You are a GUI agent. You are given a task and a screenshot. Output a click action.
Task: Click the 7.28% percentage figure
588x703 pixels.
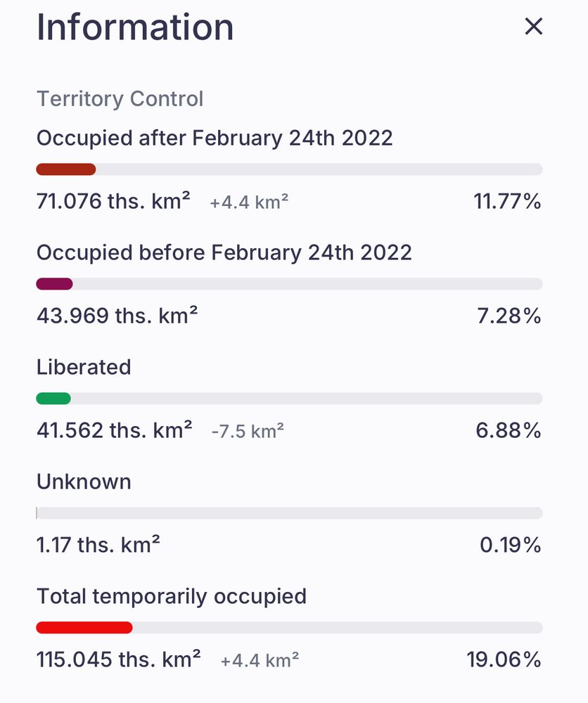click(x=509, y=316)
